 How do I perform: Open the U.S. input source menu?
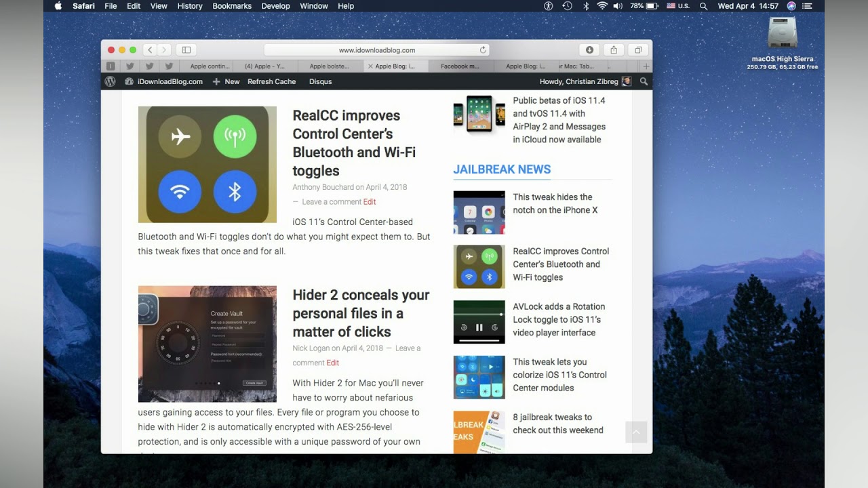[x=678, y=6]
